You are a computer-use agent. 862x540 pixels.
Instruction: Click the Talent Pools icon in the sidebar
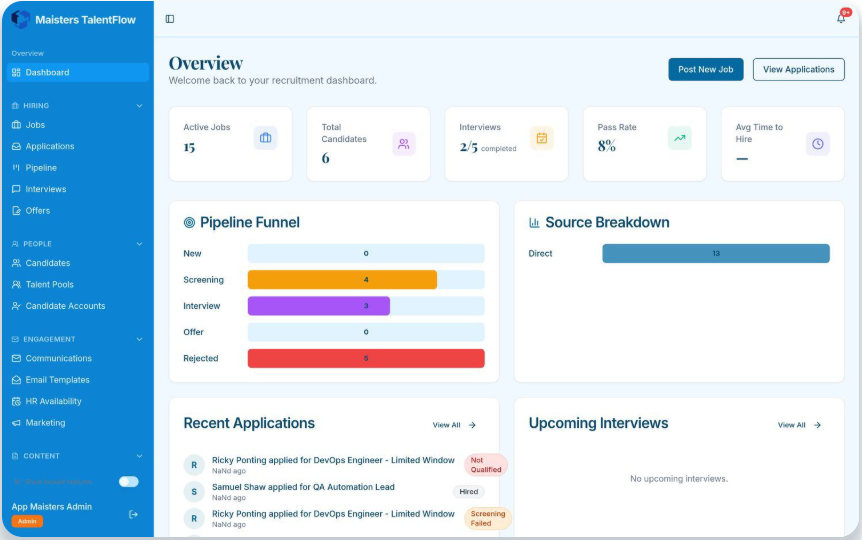point(16,284)
